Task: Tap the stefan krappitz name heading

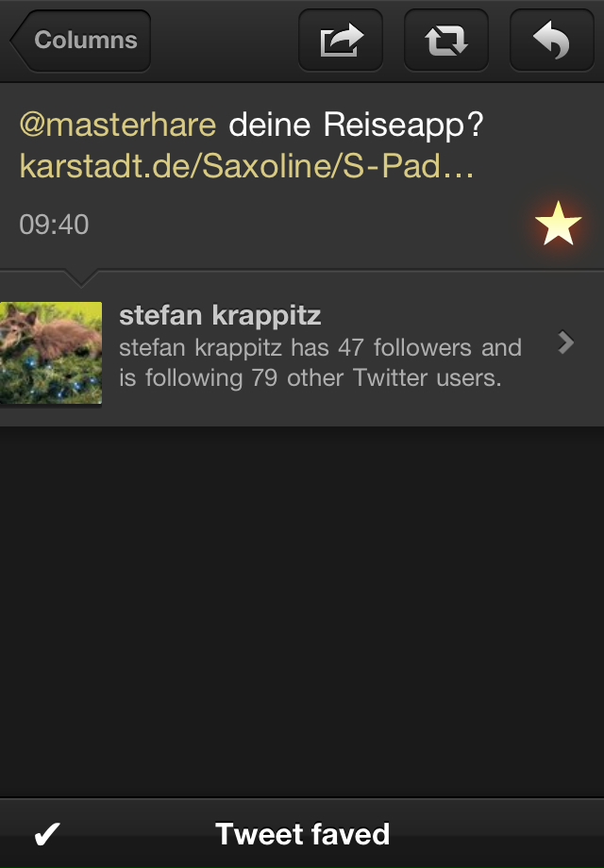Action: pos(220,315)
